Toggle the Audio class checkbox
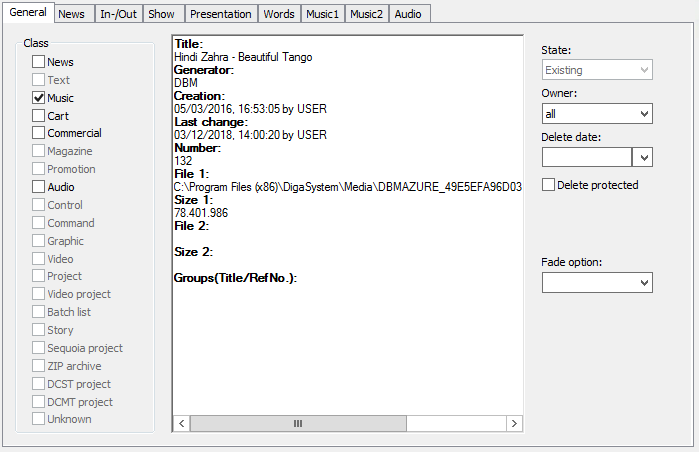This screenshot has width=699, height=452. (39, 187)
